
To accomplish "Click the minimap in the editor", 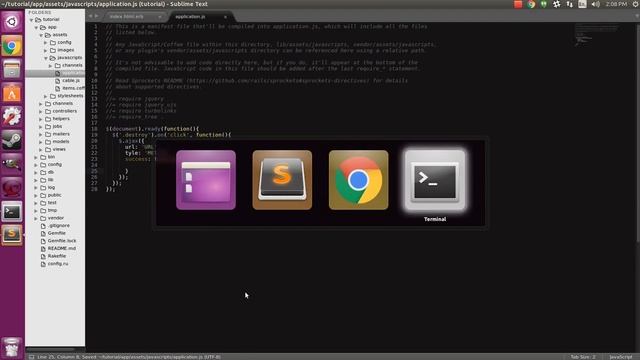I will click(597, 35).
